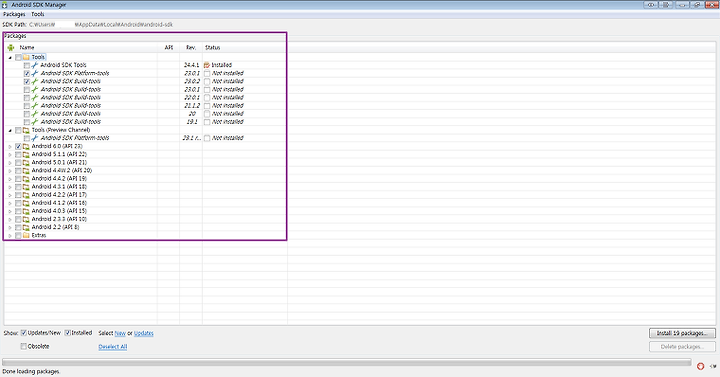The image size is (720, 377).
Task: Click wrench icon of Build-tools rev 20
Action: (x=34, y=114)
